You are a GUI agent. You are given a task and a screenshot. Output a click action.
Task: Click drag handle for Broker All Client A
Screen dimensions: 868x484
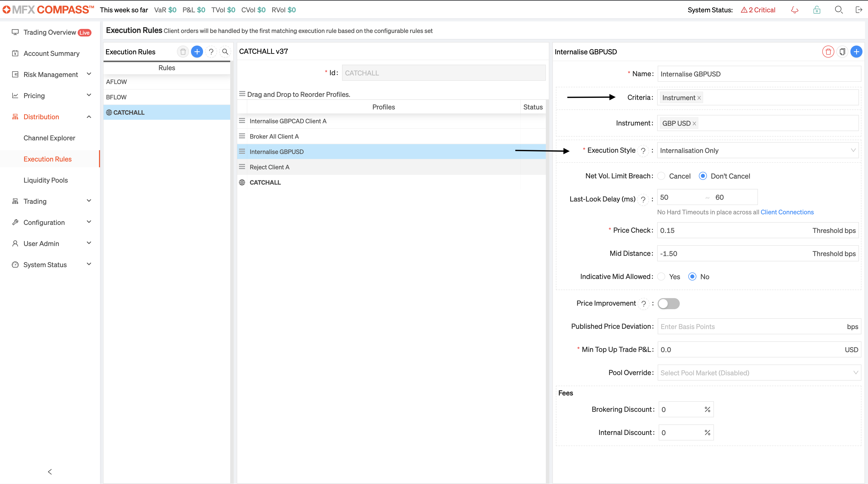tap(242, 136)
